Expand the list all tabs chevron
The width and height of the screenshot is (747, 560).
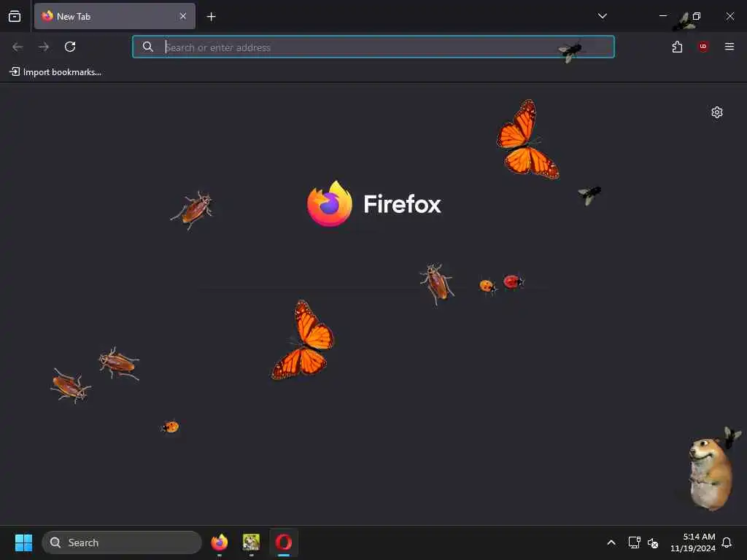click(602, 16)
